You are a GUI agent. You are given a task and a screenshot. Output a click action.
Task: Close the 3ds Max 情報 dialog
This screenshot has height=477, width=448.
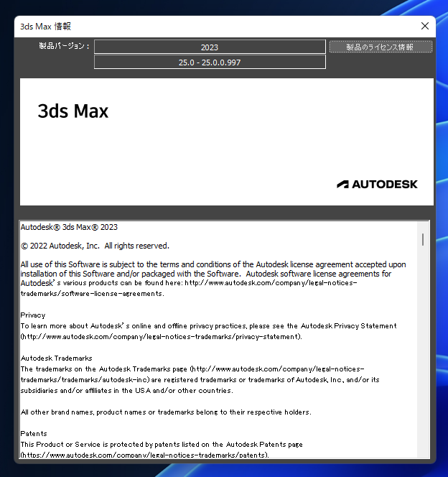pyautogui.click(x=424, y=26)
